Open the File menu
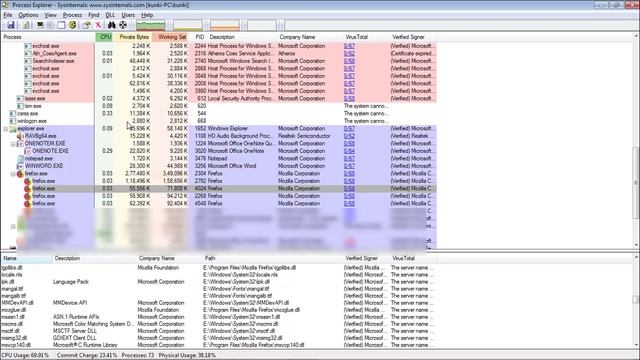The width and height of the screenshot is (640, 360). tap(7, 15)
